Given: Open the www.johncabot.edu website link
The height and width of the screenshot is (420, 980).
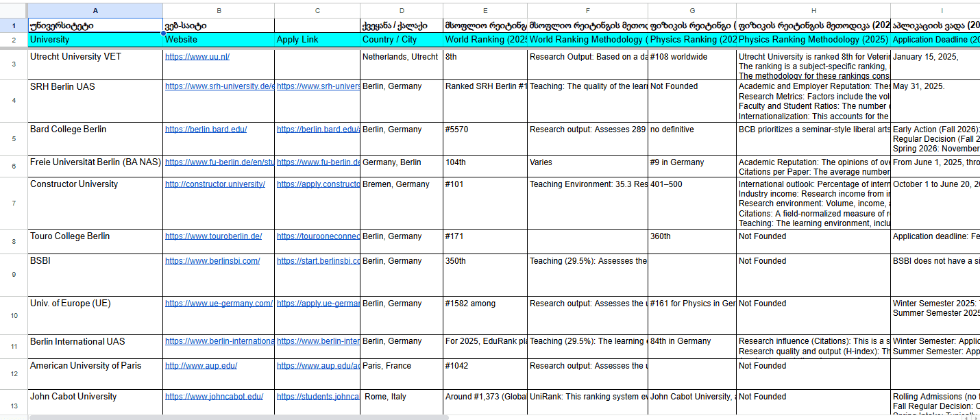Looking at the screenshot, I should pyautogui.click(x=214, y=397).
